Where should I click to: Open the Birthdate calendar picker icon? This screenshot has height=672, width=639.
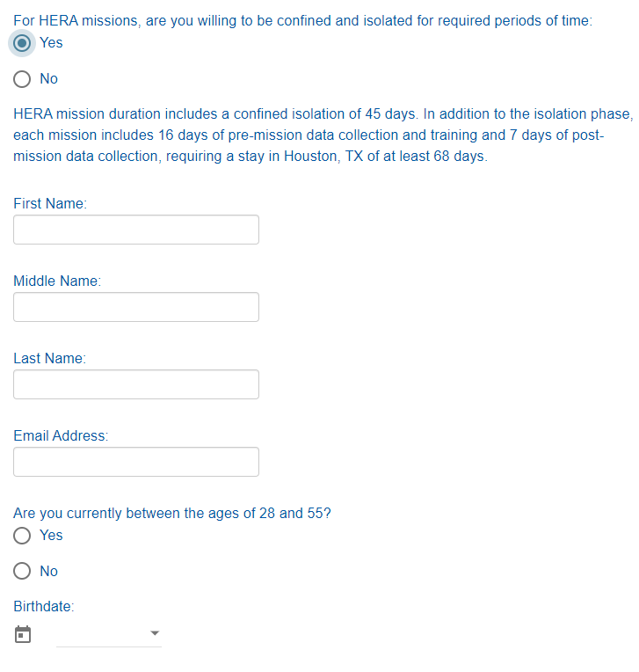[x=23, y=634]
